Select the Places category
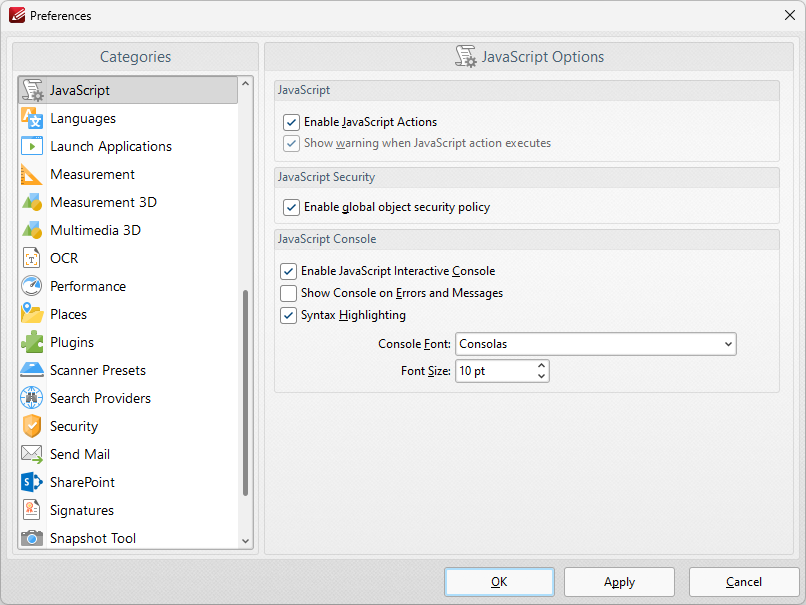Screen dimensions: 806x605 click(128, 314)
